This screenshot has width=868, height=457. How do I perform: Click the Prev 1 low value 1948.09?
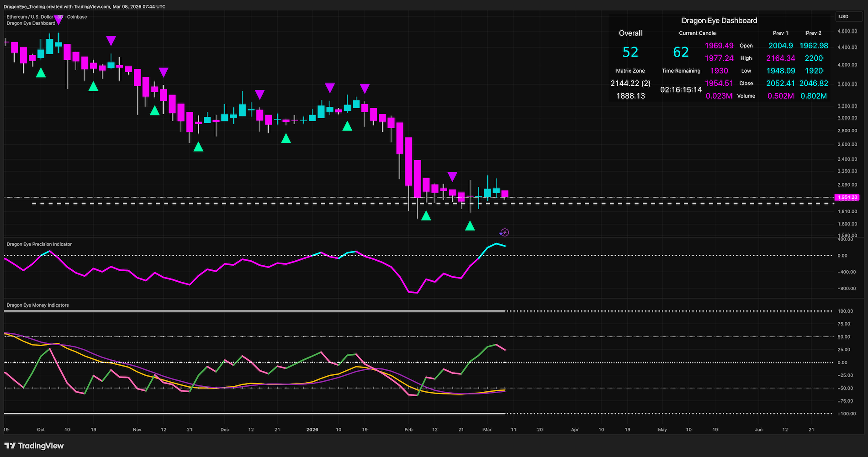(x=781, y=71)
